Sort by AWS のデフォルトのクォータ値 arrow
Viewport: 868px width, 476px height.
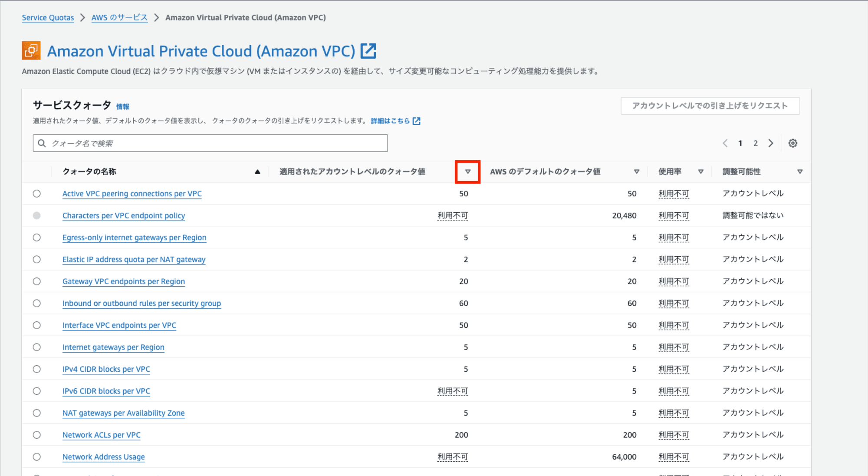[x=637, y=172]
